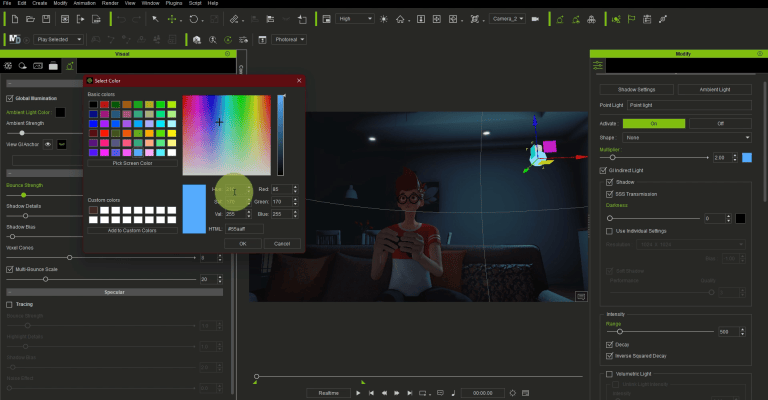Screen dimensions: 768x400
Task: Click OK in Select Color dialog
Action: tap(243, 243)
